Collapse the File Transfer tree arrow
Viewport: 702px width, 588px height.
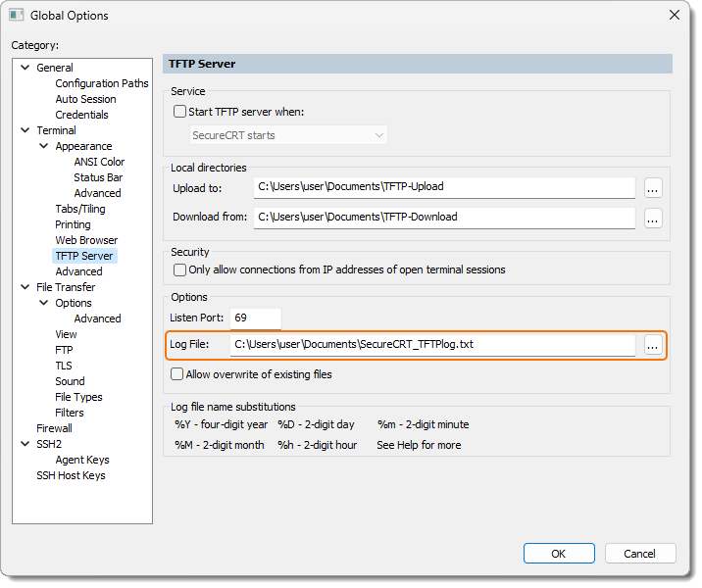pyautogui.click(x=25, y=288)
